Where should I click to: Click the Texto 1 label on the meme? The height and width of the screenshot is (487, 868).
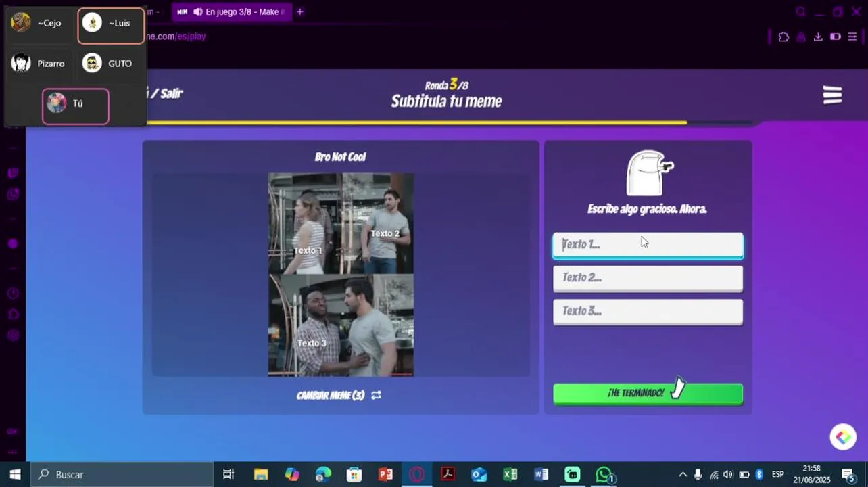308,250
